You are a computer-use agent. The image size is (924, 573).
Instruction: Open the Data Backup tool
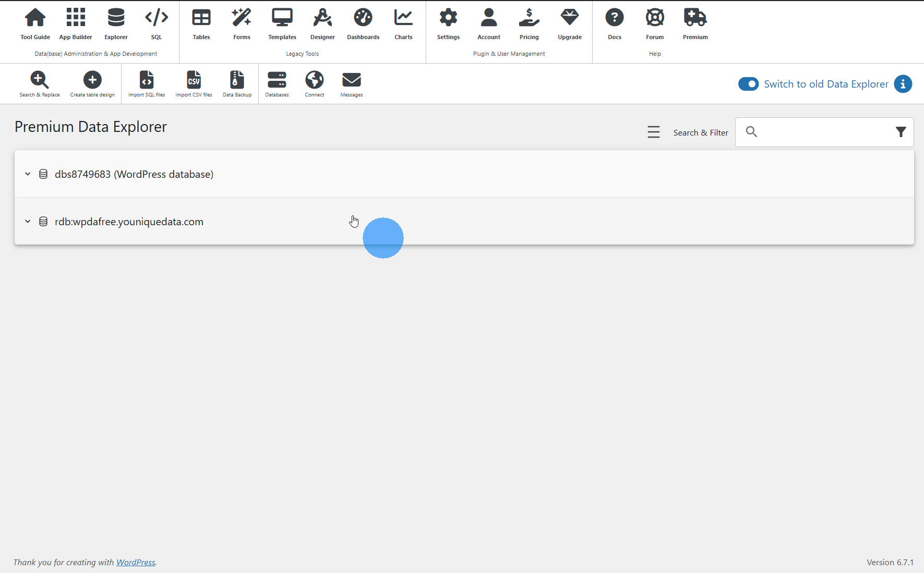coord(237,82)
